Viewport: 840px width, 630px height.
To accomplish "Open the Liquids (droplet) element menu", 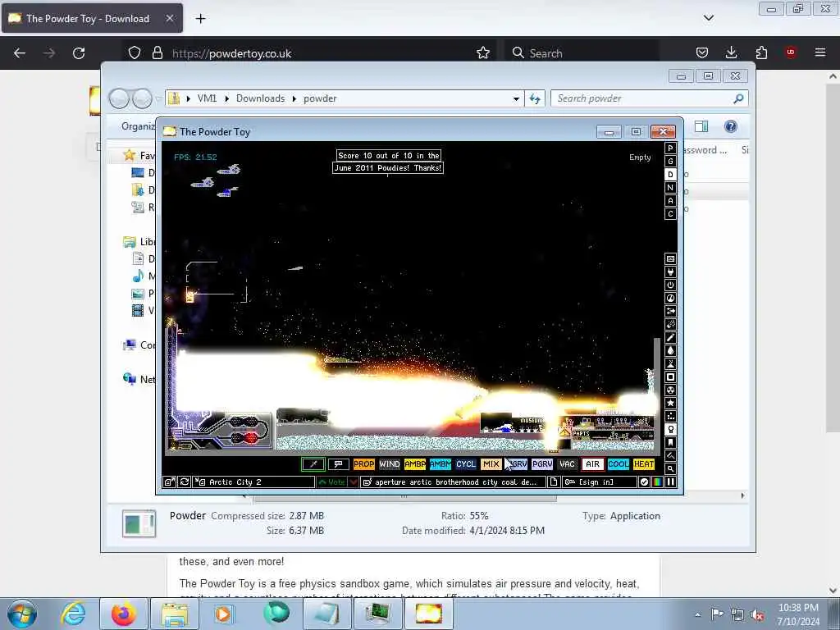I will click(670, 351).
